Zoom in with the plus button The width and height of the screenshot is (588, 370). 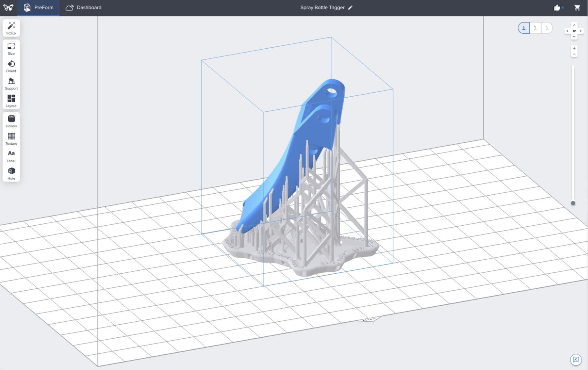(574, 48)
